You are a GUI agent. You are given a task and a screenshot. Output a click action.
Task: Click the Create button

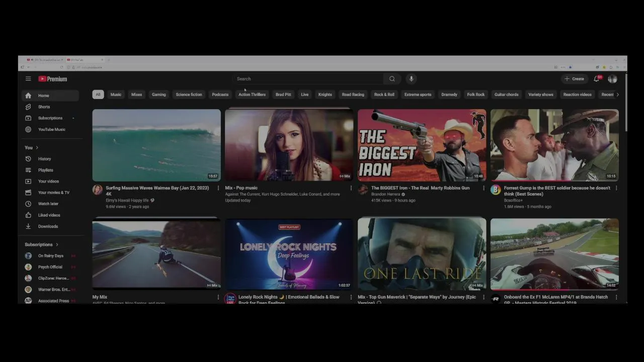pos(574,79)
